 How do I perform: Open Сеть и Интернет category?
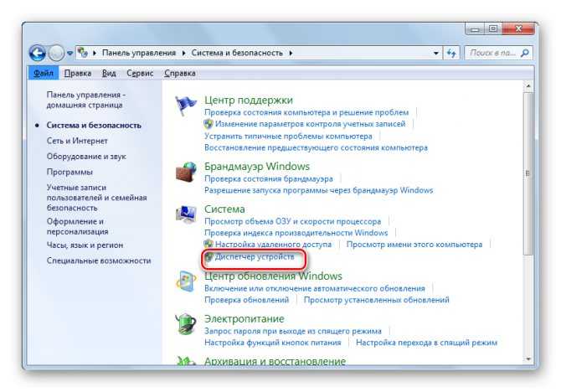(77, 141)
